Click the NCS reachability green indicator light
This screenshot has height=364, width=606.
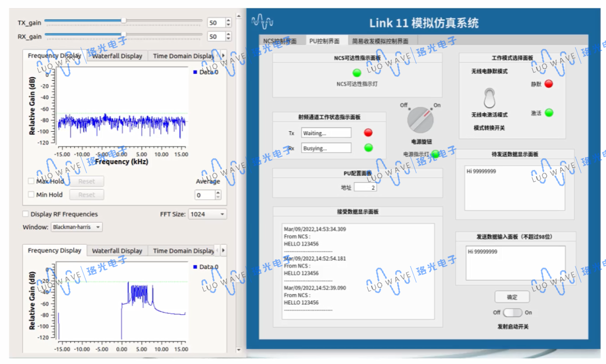click(357, 73)
